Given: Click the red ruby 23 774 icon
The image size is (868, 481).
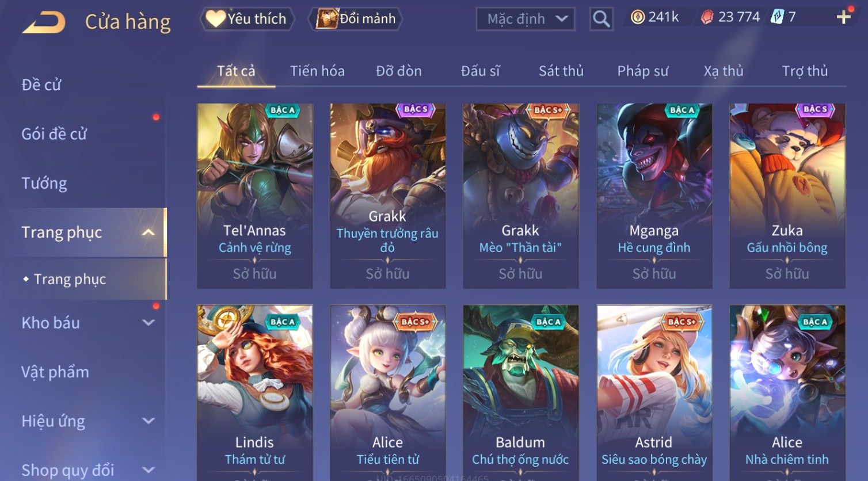Looking at the screenshot, I should 707,17.
